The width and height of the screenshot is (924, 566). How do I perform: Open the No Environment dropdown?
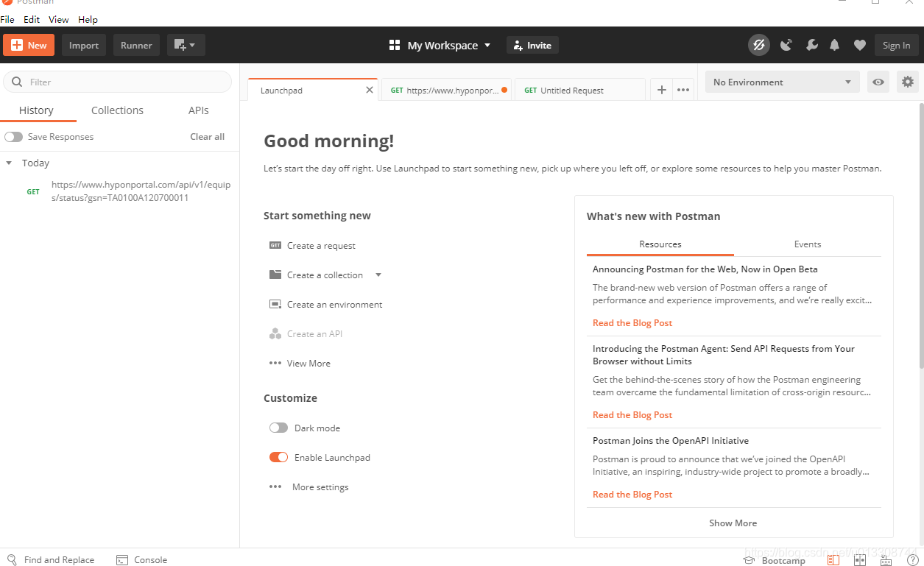click(783, 82)
